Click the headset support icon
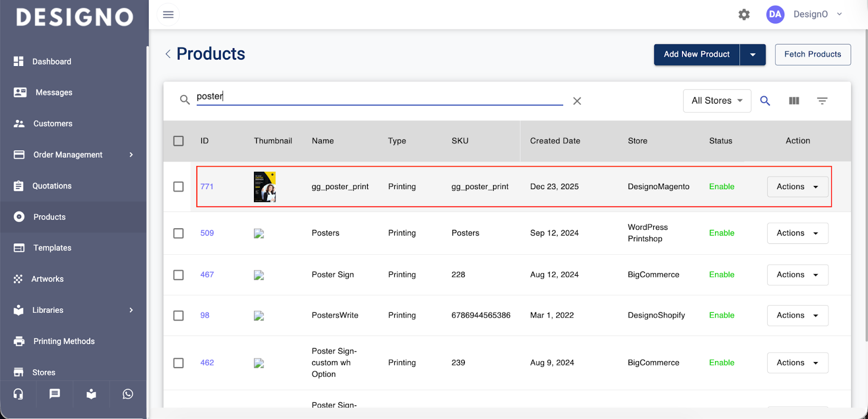Viewport: 868px width, 419px height. pos(18,394)
